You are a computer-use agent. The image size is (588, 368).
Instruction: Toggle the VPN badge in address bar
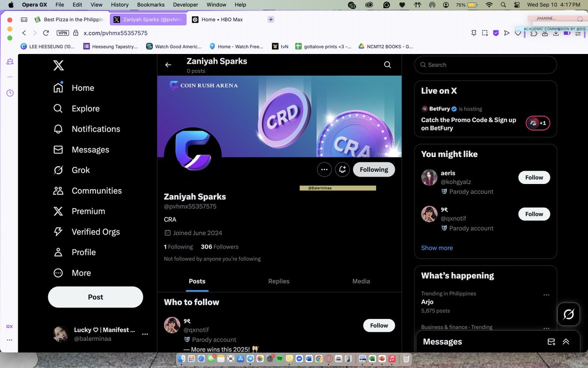[63, 33]
